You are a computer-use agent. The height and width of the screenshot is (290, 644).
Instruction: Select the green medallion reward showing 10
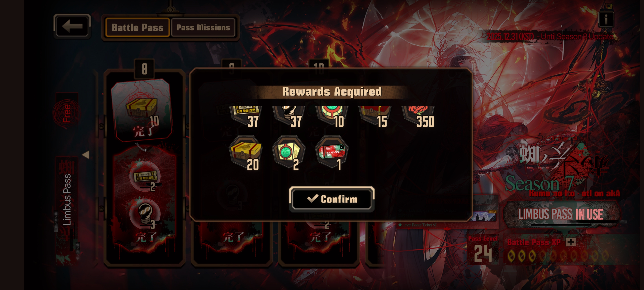[332, 117]
